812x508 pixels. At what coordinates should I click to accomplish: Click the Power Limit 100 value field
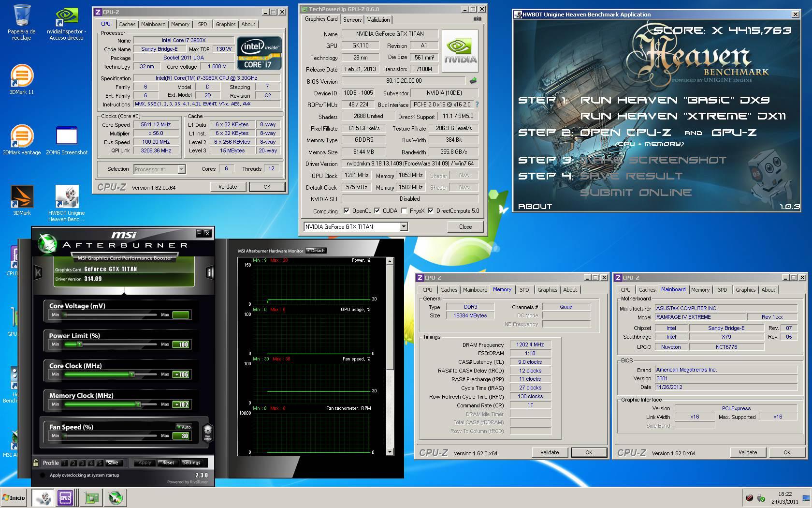[181, 344]
